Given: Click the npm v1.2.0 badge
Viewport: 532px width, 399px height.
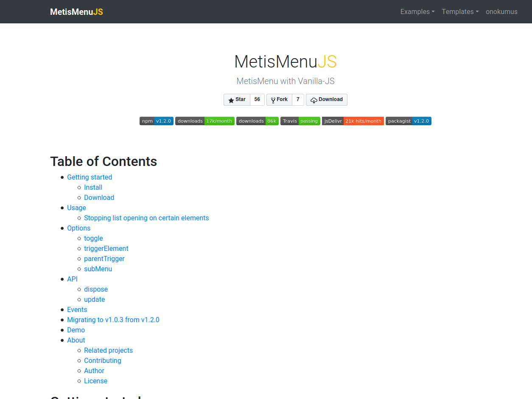Looking at the screenshot, I should pos(157,121).
